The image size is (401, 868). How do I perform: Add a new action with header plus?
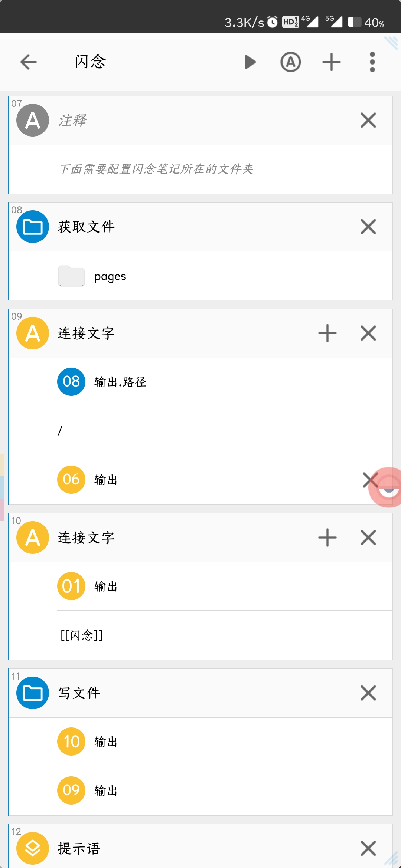tap(331, 62)
